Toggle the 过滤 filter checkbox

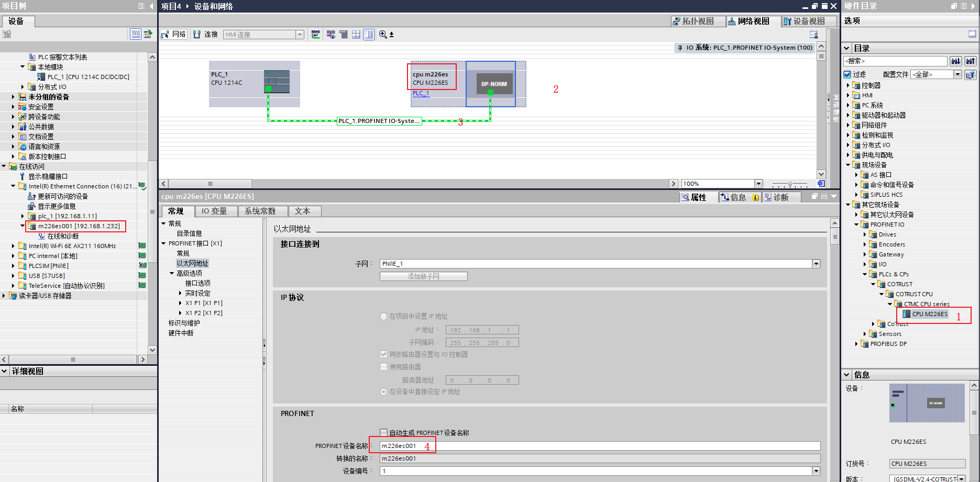[x=847, y=74]
